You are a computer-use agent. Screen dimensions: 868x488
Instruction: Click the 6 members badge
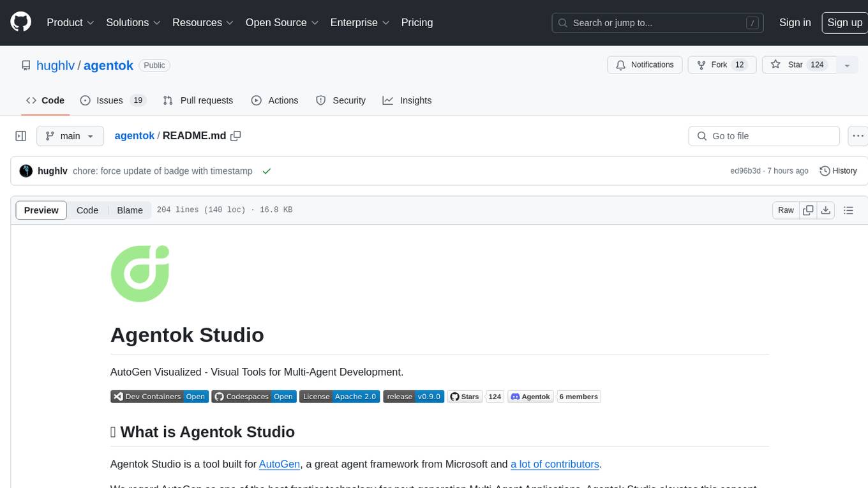(579, 397)
